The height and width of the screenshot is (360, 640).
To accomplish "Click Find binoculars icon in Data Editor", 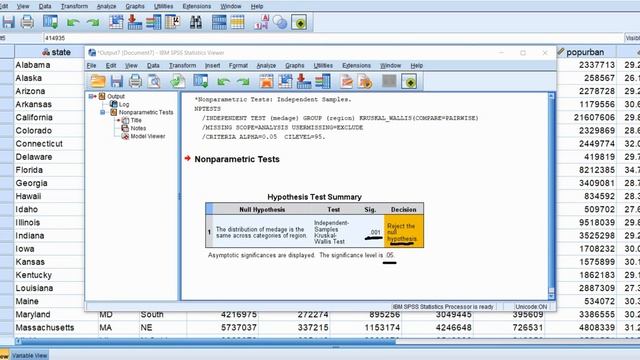I will coord(196,22).
